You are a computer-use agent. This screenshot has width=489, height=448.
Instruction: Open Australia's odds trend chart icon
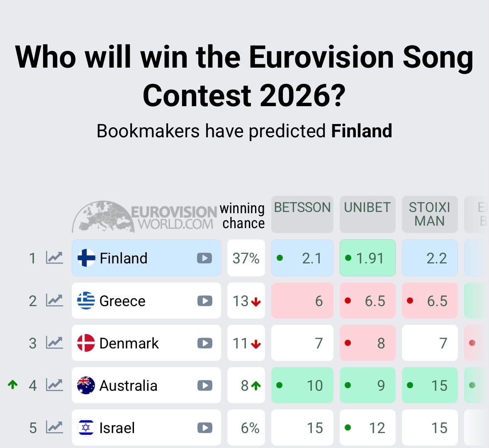pyautogui.click(x=55, y=385)
